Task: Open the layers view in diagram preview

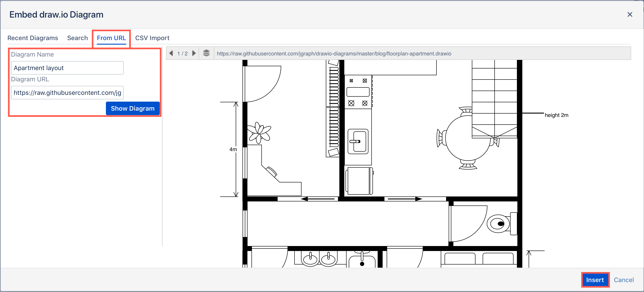Action: tap(206, 53)
